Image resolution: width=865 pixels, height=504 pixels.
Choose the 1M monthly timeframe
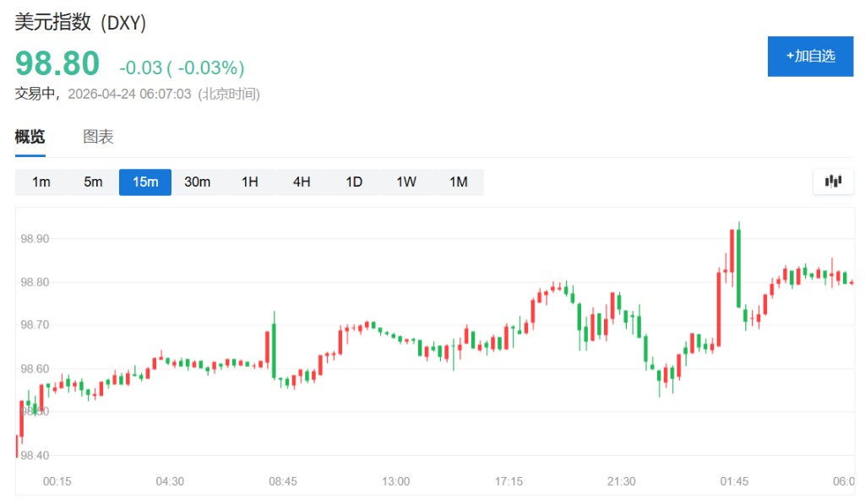point(458,182)
